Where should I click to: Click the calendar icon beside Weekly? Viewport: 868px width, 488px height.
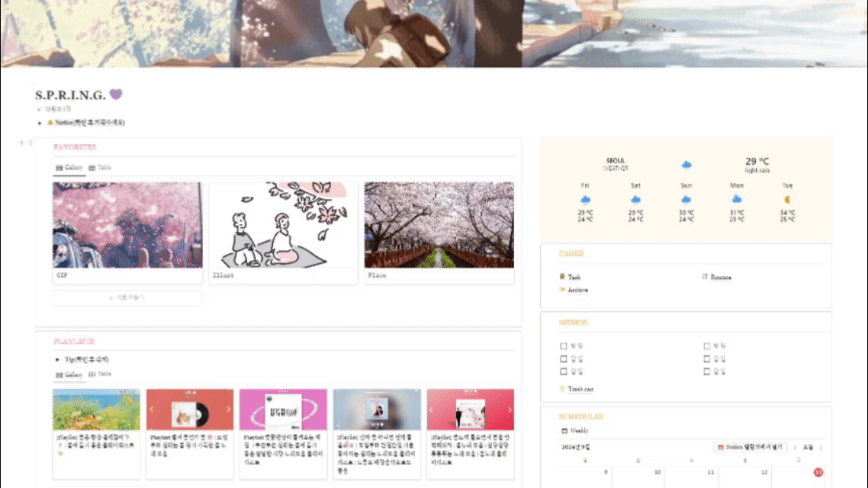[564, 431]
